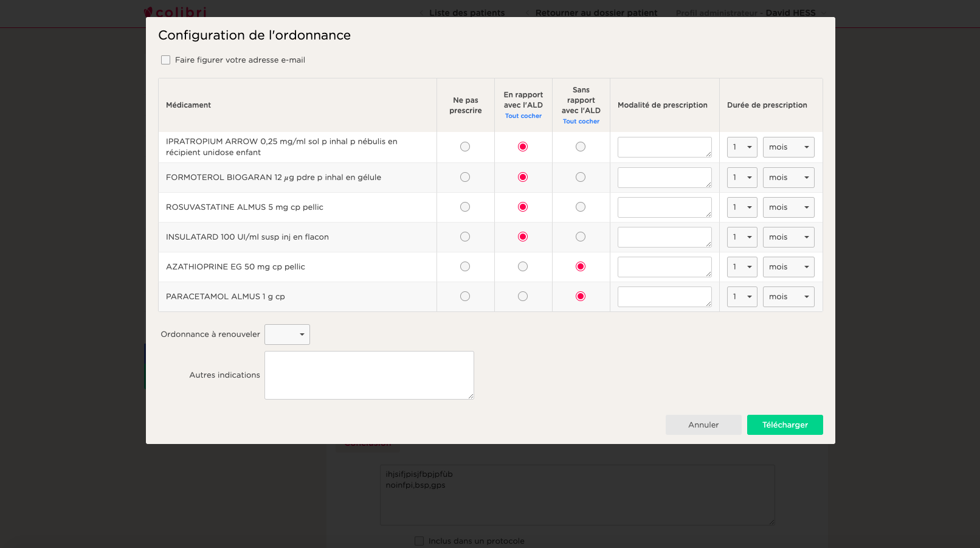Check "Faire figurer votre adresse e-mail"
This screenshot has height=548, width=980.
[x=165, y=60]
